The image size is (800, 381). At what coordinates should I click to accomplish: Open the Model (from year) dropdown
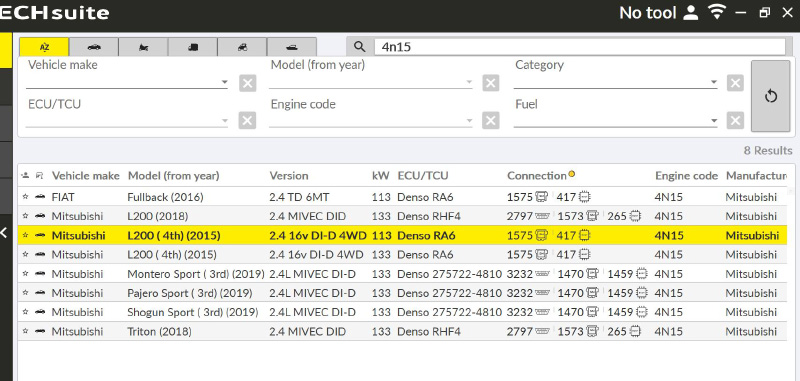pos(371,82)
